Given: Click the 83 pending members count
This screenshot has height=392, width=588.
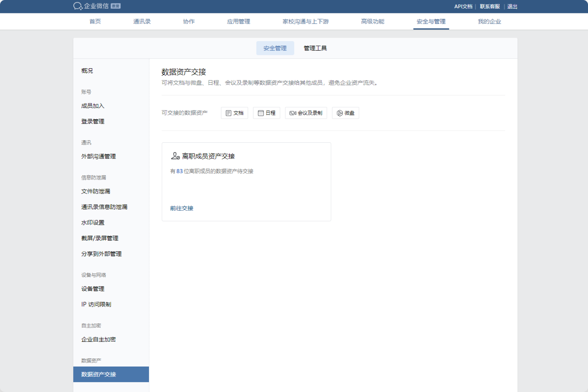Looking at the screenshot, I should (x=180, y=171).
